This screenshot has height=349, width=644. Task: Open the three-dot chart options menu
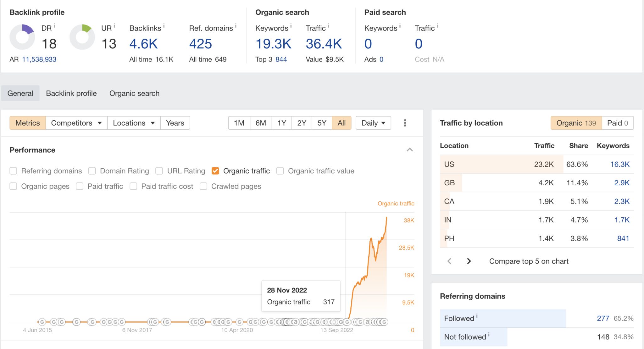point(405,123)
